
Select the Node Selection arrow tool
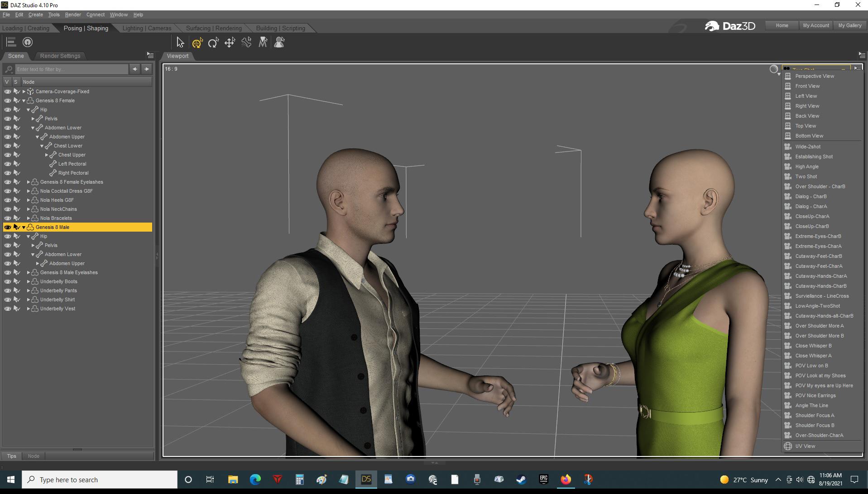coord(180,43)
